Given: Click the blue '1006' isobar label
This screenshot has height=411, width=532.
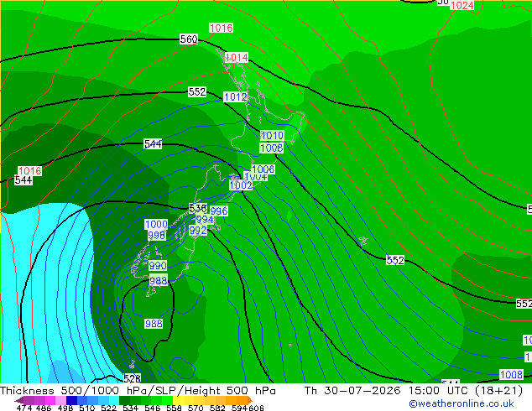Looking at the screenshot, I should pyautogui.click(x=263, y=169).
